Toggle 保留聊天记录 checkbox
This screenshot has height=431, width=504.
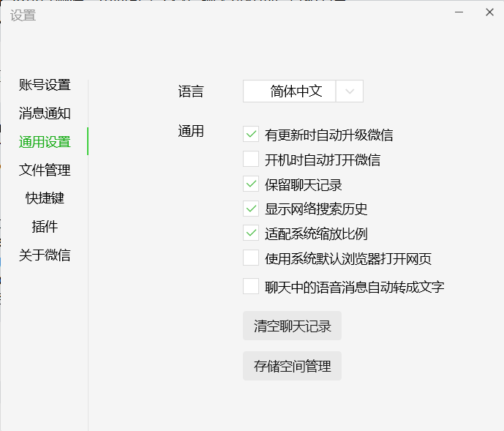click(x=251, y=184)
